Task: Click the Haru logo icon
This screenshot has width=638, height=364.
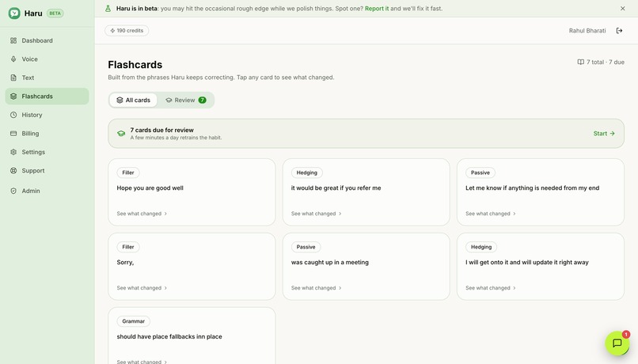Action: pos(14,13)
